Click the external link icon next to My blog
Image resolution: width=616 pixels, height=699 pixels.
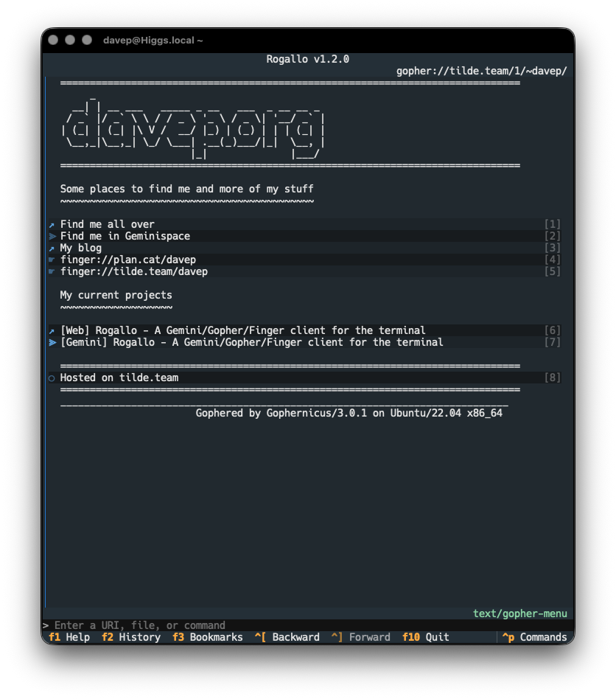52,248
